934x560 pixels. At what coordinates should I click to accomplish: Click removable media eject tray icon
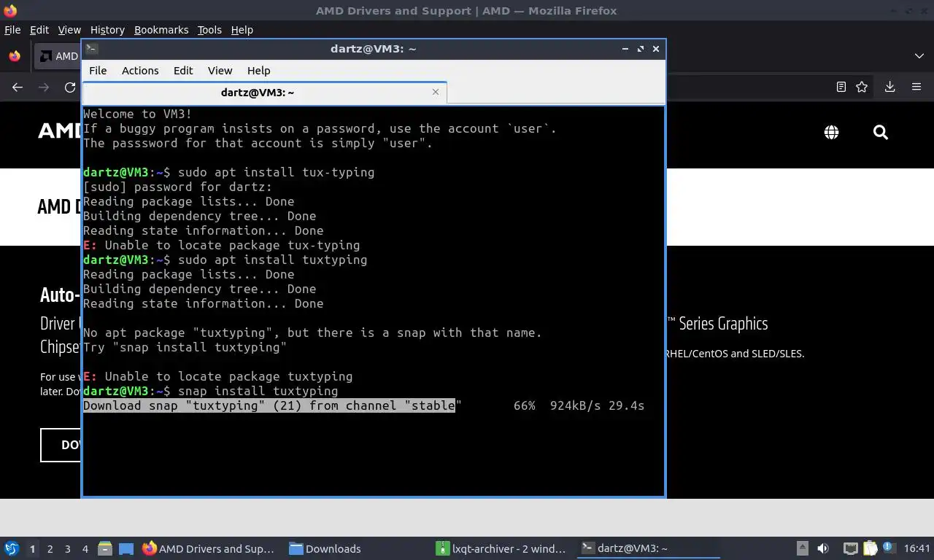[x=802, y=548]
